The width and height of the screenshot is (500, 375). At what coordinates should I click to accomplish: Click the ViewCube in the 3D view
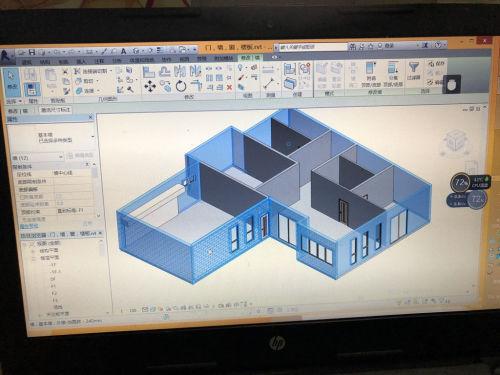coord(455,140)
